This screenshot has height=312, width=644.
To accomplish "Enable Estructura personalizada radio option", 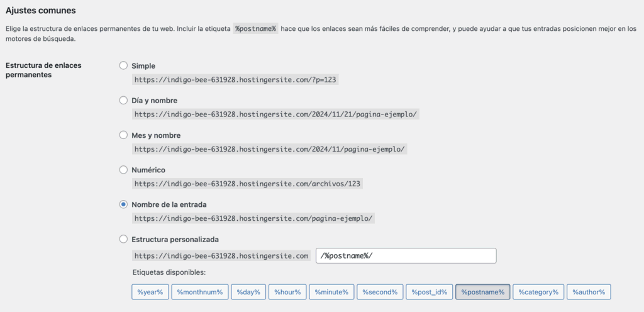I will click(123, 239).
